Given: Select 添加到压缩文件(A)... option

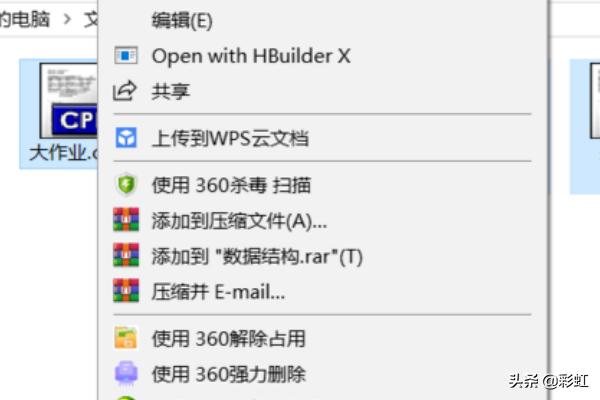Looking at the screenshot, I should coord(323,220).
